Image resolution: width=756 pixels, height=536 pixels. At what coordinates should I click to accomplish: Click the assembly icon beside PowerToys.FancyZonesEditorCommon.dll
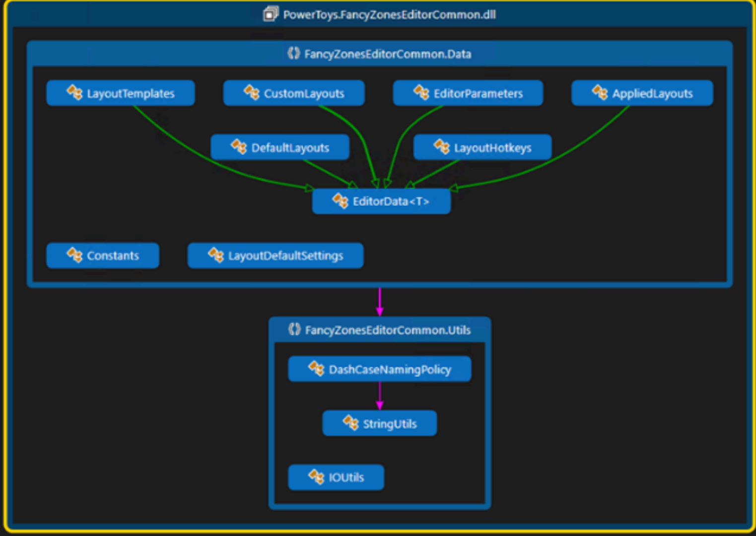click(x=270, y=14)
